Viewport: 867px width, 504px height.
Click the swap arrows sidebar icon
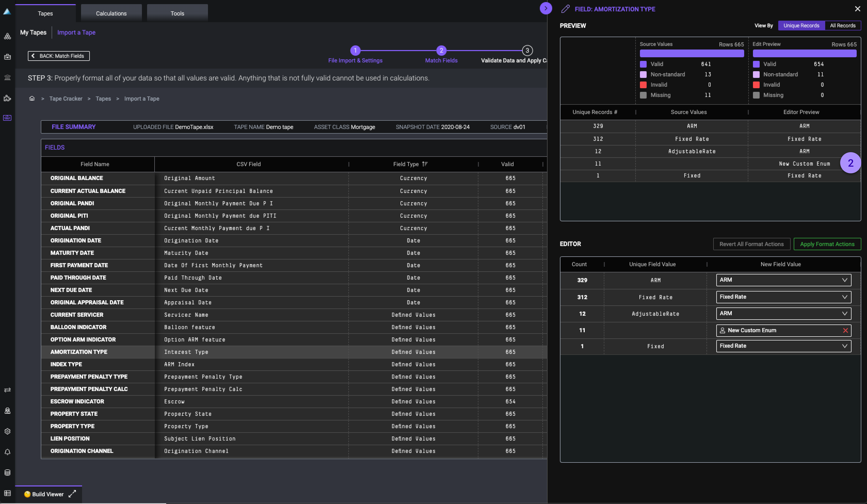click(x=7, y=390)
